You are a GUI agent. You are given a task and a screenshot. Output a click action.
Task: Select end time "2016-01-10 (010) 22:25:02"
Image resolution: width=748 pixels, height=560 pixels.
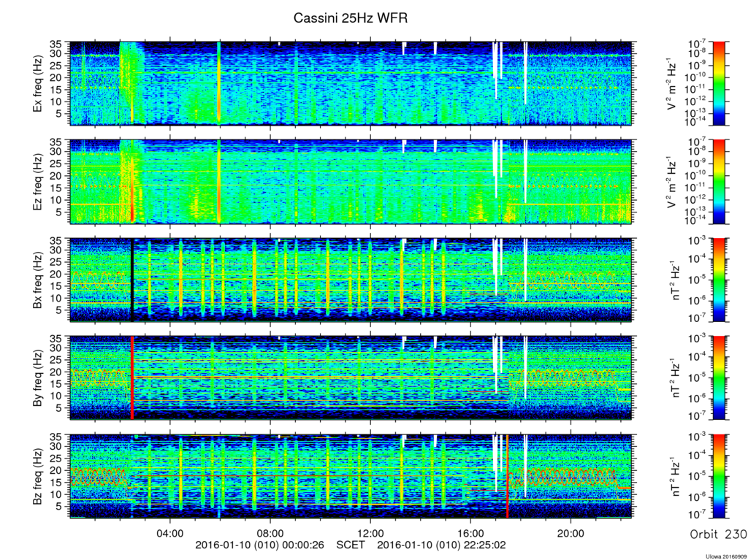point(442,545)
